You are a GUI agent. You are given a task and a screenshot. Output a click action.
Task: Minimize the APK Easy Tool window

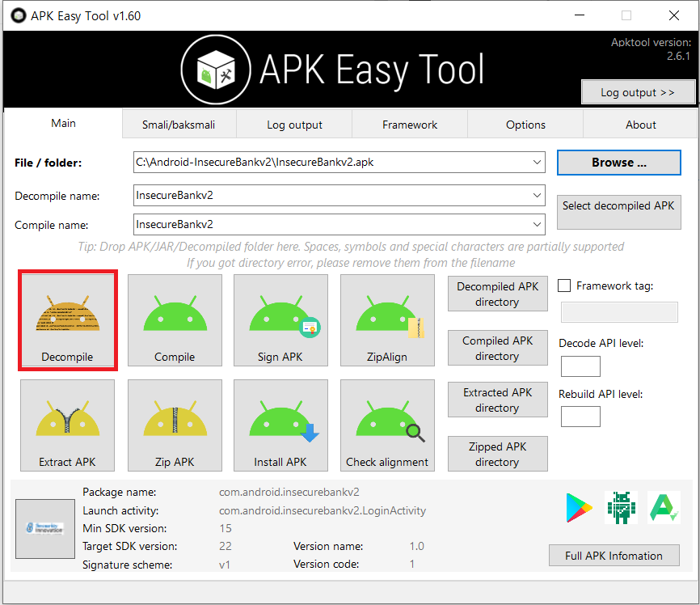pyautogui.click(x=580, y=15)
